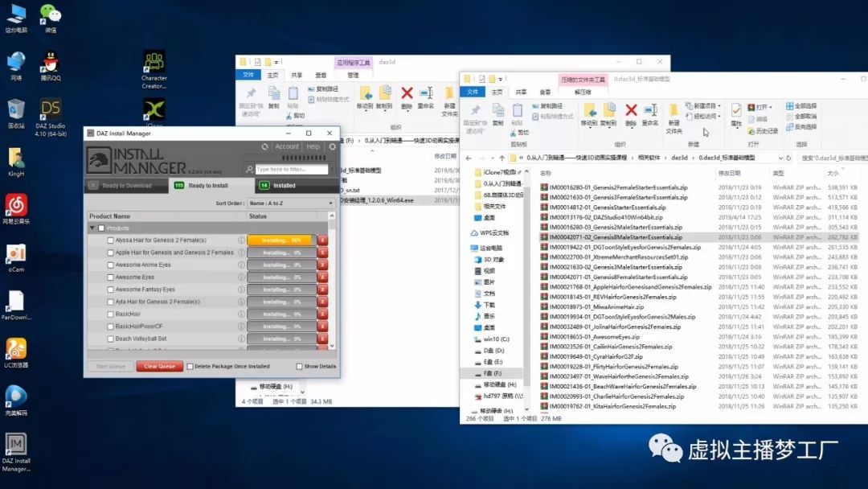Image resolution: width=868 pixels, height=489 pixels.
Task: Click the Help button in Install Manager
Action: (313, 146)
